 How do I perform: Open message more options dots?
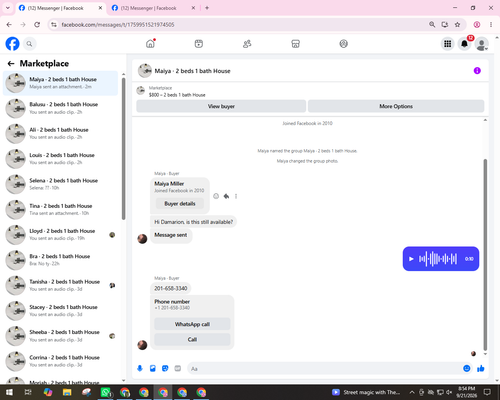[236, 196]
